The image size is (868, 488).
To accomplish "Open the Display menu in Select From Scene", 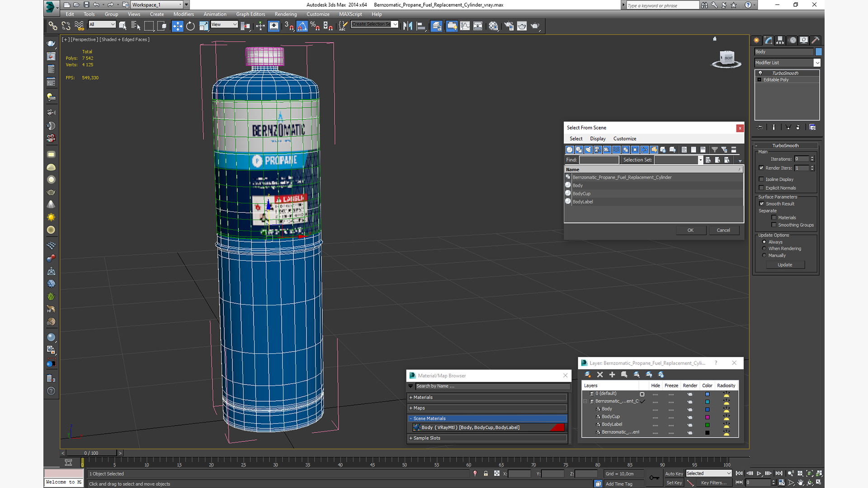I will [x=597, y=139].
